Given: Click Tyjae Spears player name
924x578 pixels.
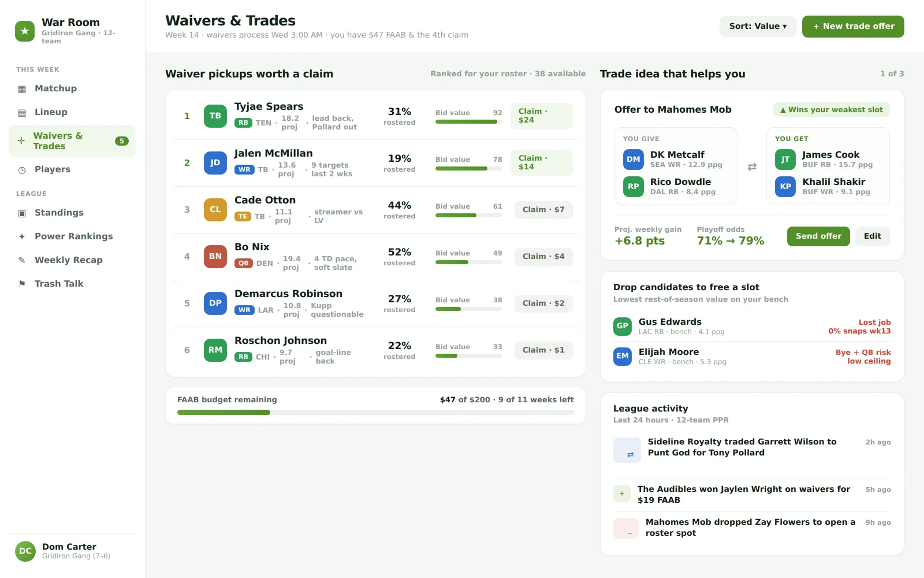Looking at the screenshot, I should click(x=269, y=106).
